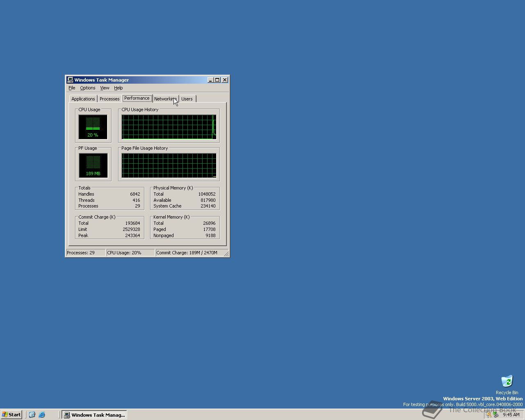
Task: Click the PF Usage gauge showing 189 MB
Action: 93,165
